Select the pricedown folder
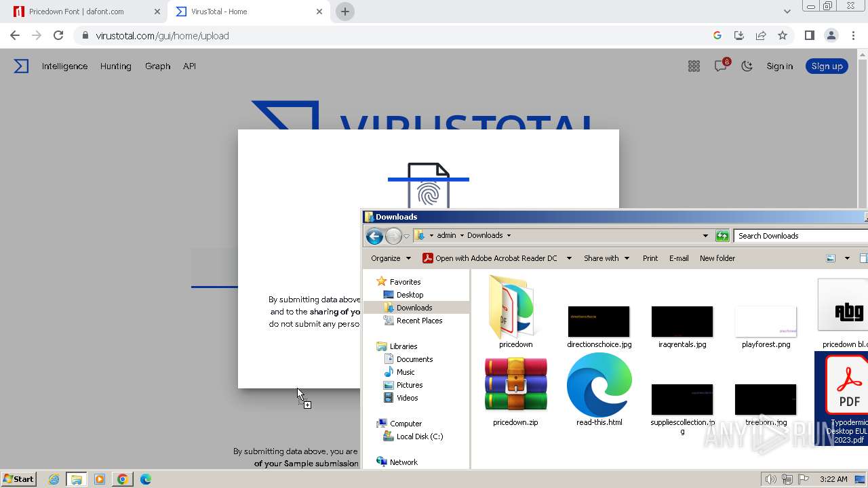The width and height of the screenshot is (868, 488). click(x=515, y=312)
